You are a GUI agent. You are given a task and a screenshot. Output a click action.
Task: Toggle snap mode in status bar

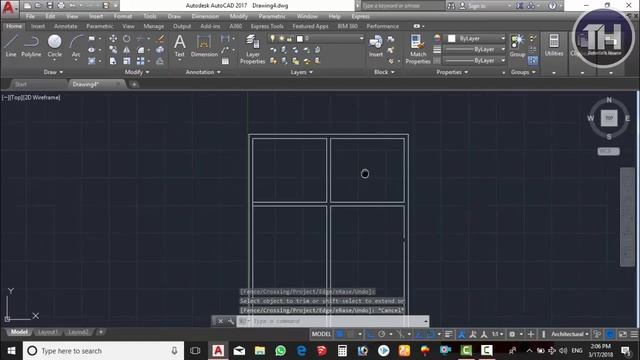(x=351, y=334)
